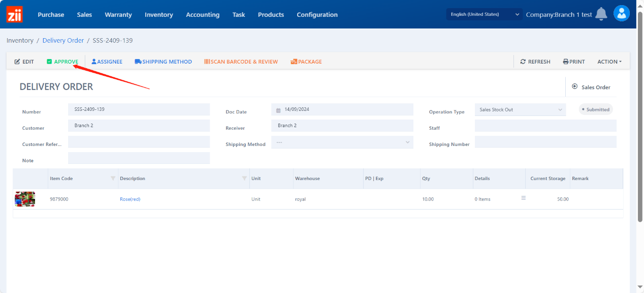Refresh the delivery order

point(535,62)
